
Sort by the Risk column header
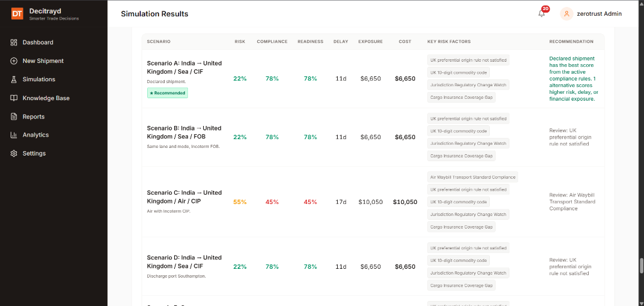[240, 42]
